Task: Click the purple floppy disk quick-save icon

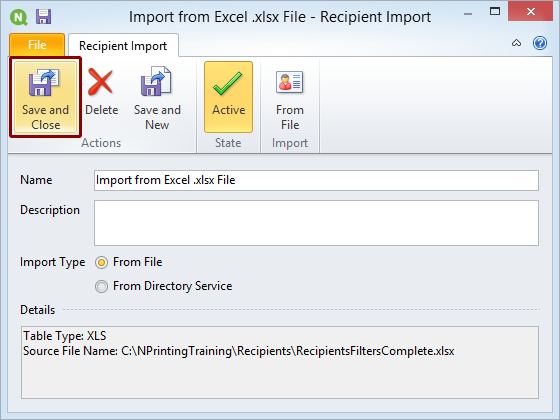Action: coord(44,17)
